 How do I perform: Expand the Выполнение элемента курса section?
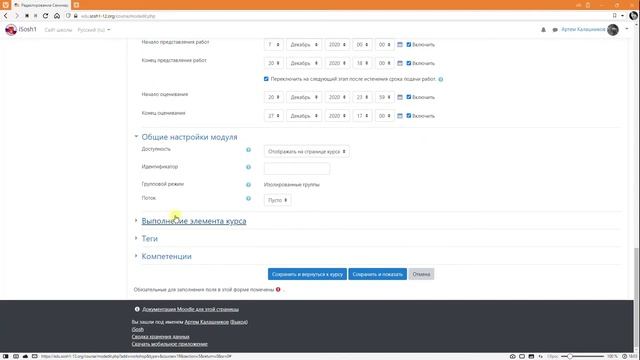click(194, 221)
